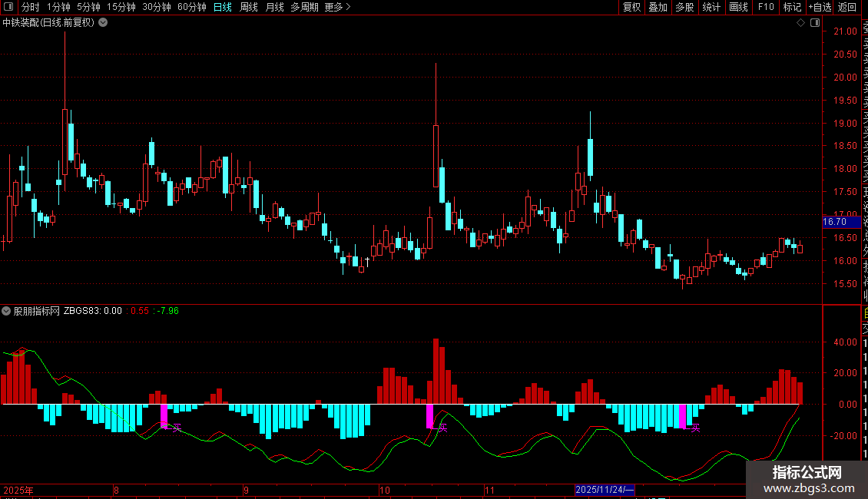Click the 2025/11/24 date marker on timeline

click(x=605, y=490)
